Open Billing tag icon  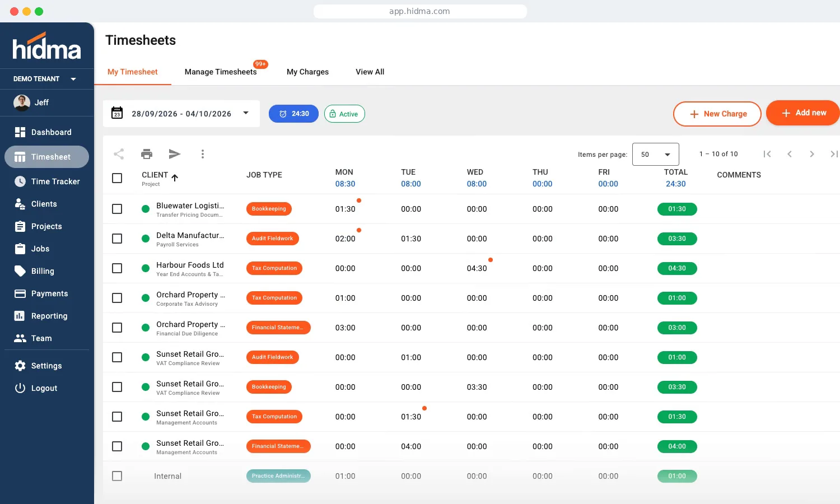point(20,271)
